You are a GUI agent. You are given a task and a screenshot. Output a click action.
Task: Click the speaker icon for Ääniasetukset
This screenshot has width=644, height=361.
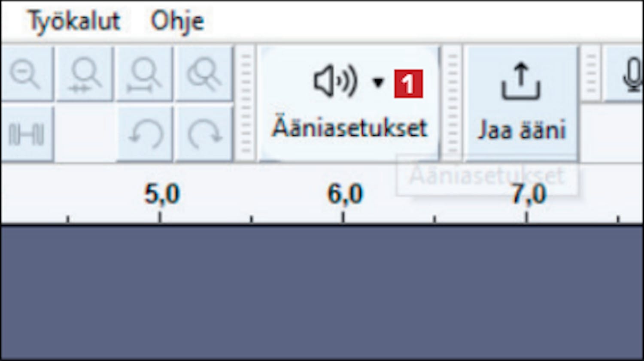(x=335, y=81)
